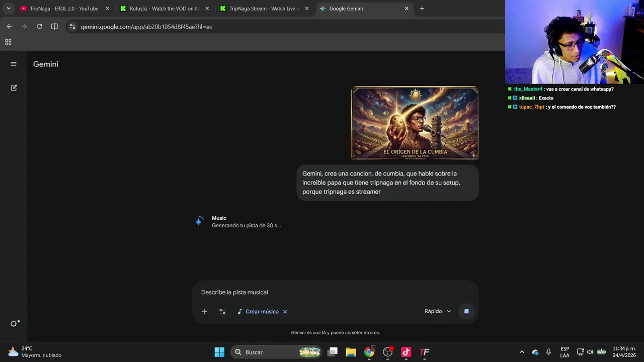Viewport: 644px width, 362px height.
Task: Toggle the browser side panel icon
Action: pyautogui.click(x=54, y=27)
